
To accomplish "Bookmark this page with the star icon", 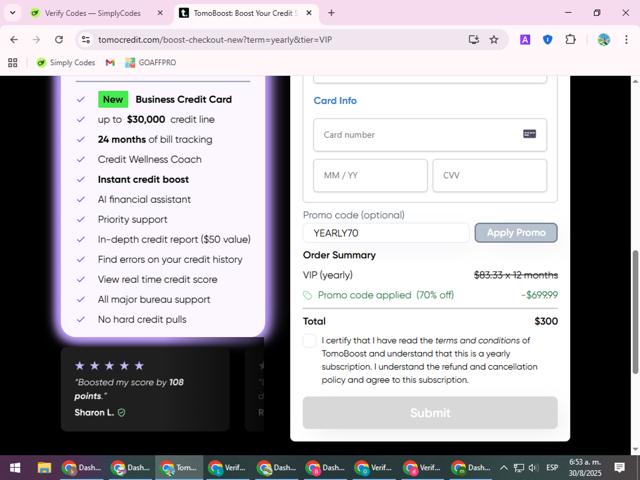I will pos(494,40).
